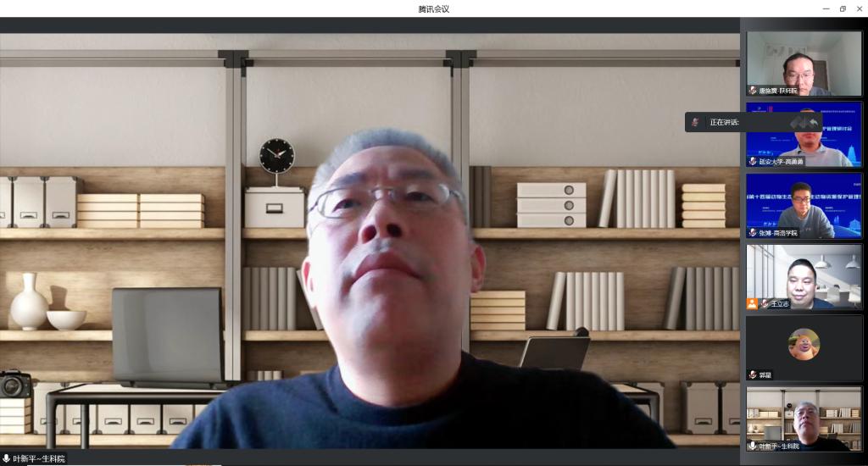This screenshot has width=868, height=466.
Task: Click 郭星's cartoon avatar picture
Action: (x=804, y=344)
